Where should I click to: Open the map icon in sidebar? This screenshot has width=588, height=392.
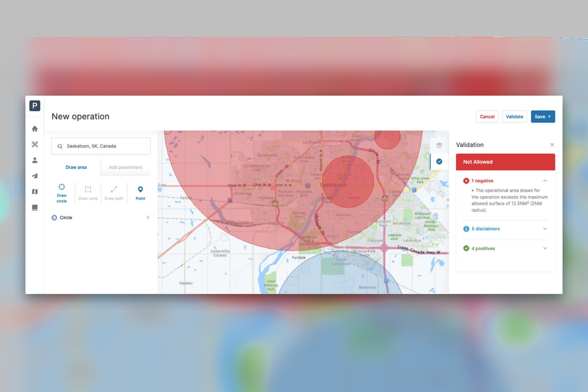[35, 192]
